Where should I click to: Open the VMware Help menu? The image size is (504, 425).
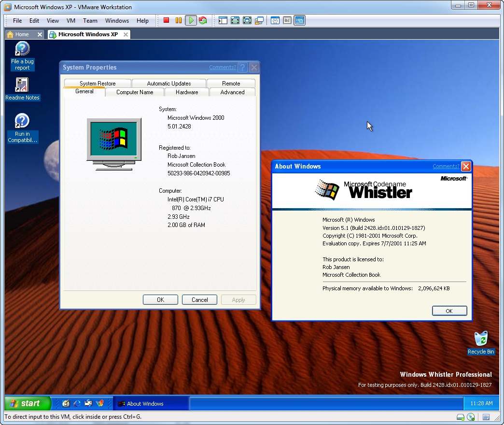(x=142, y=21)
